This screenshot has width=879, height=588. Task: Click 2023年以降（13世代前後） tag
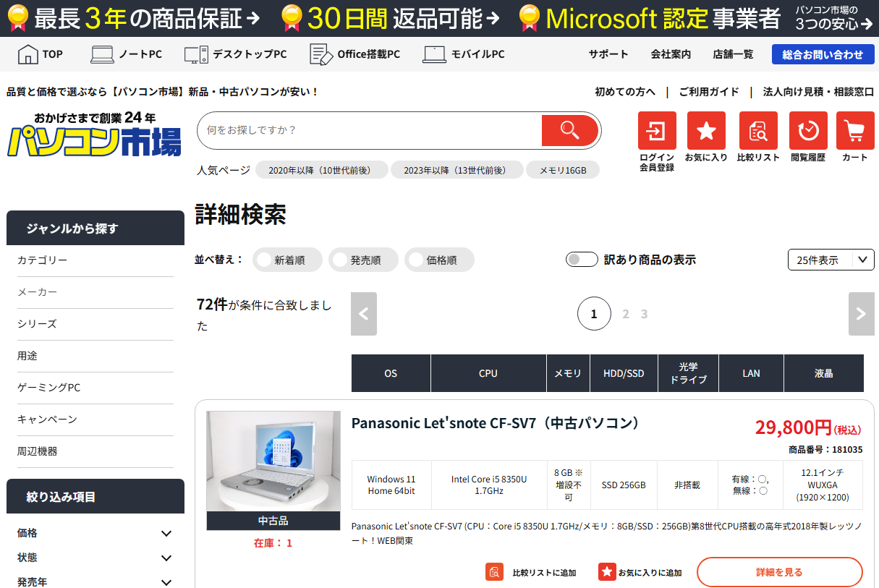(457, 170)
